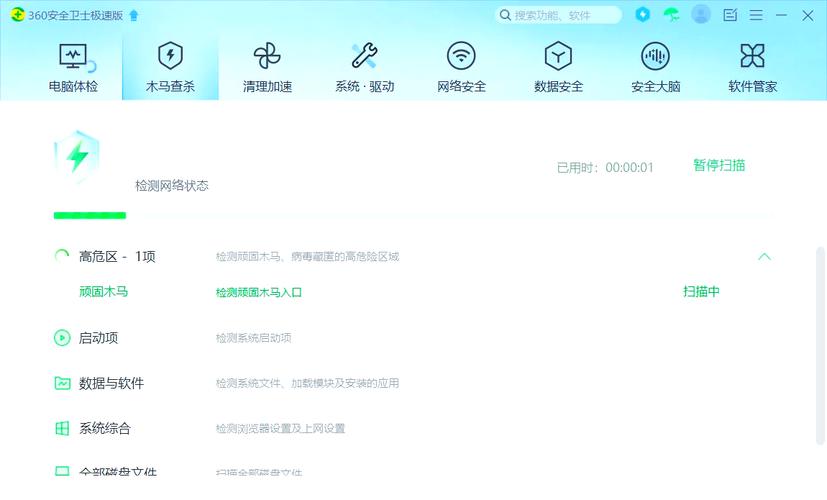Viewport: 827px width, 500px height.
Task: Open the user account avatar
Action: coord(701,15)
